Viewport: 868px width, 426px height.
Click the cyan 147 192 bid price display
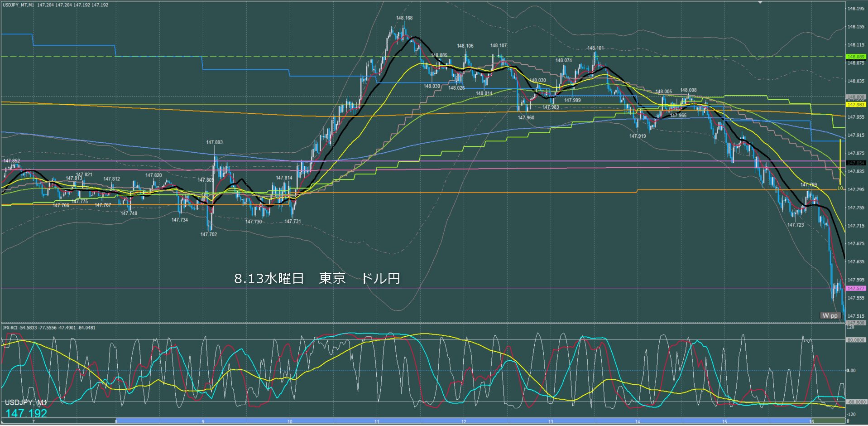point(26,413)
